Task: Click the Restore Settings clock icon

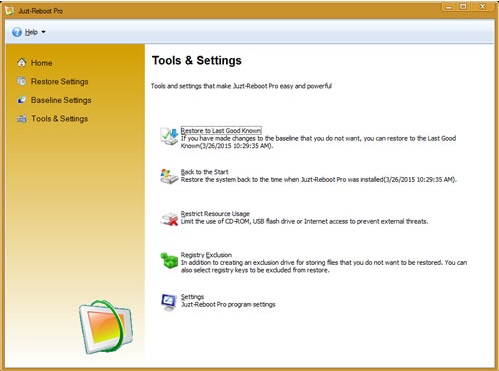Action: point(22,81)
